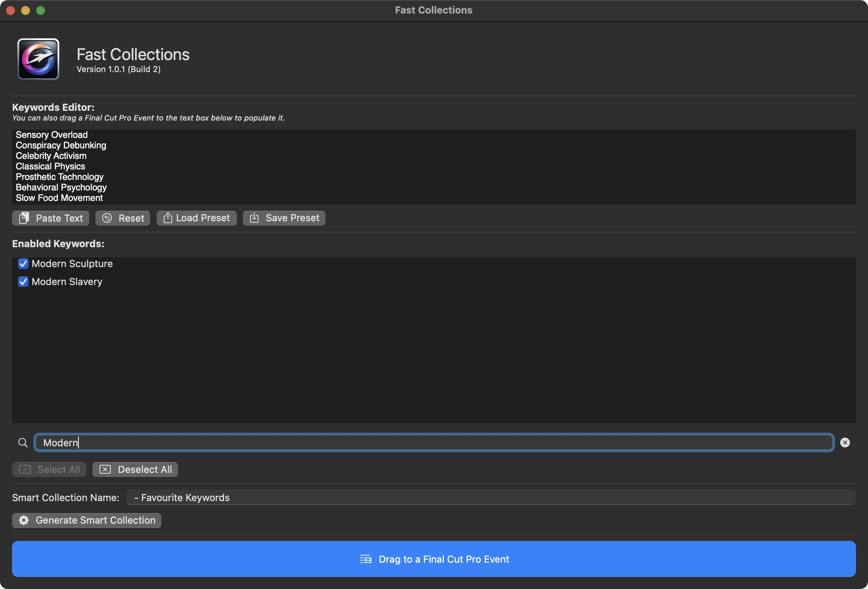Click the Slow Food Movement line in the editor
This screenshot has width=868, height=589.
pos(59,198)
